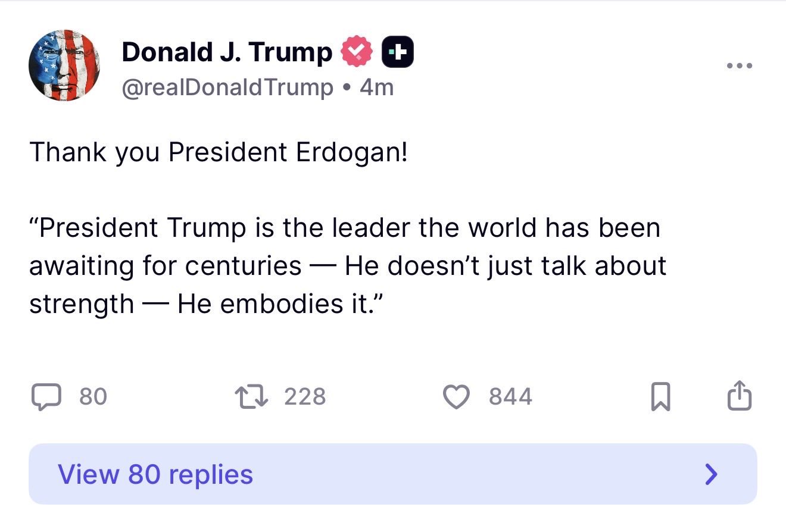The image size is (786, 532).
Task: Open the reply speech bubble icon
Action: (46, 397)
